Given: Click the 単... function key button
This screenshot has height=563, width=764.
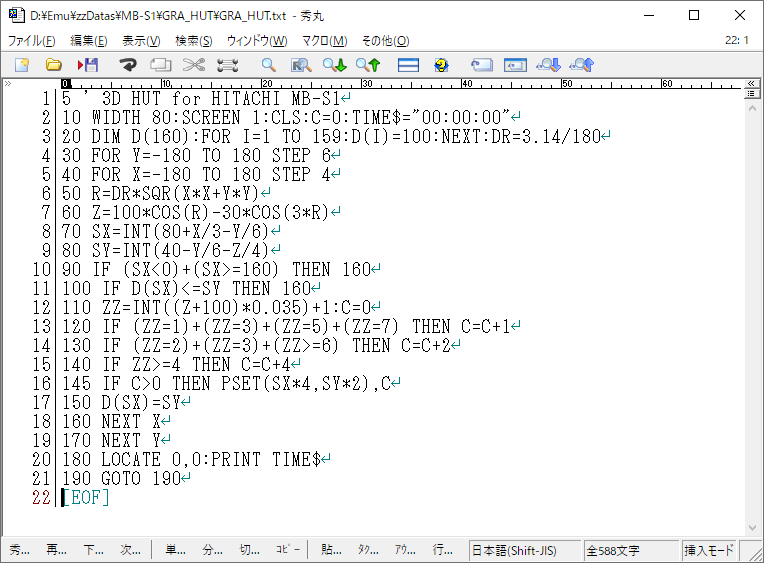Looking at the screenshot, I should [175, 550].
